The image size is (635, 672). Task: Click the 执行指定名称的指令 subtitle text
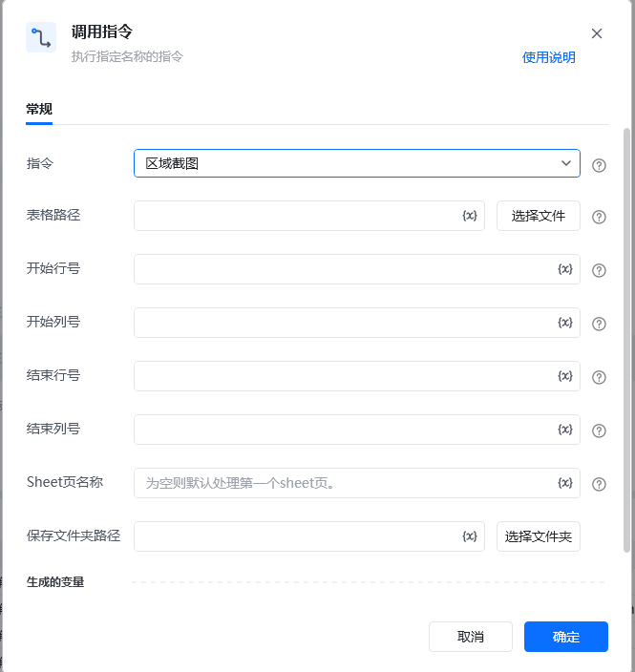pos(127,56)
